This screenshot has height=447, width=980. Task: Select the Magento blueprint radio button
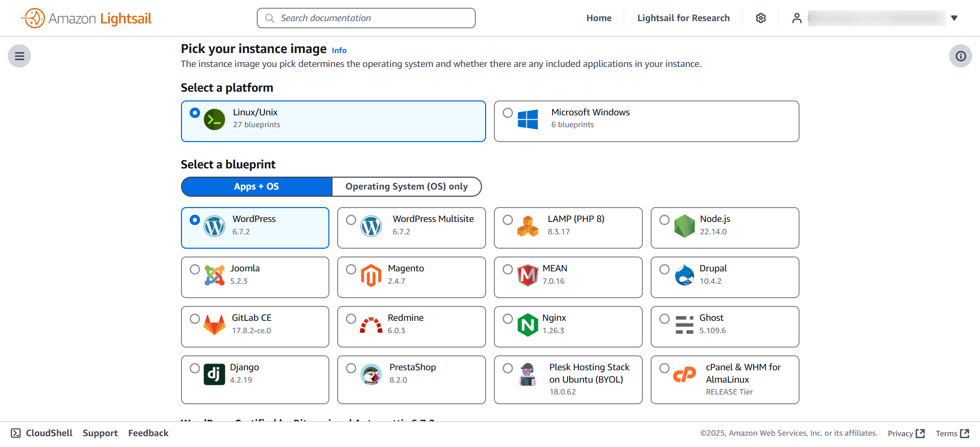[351, 269]
